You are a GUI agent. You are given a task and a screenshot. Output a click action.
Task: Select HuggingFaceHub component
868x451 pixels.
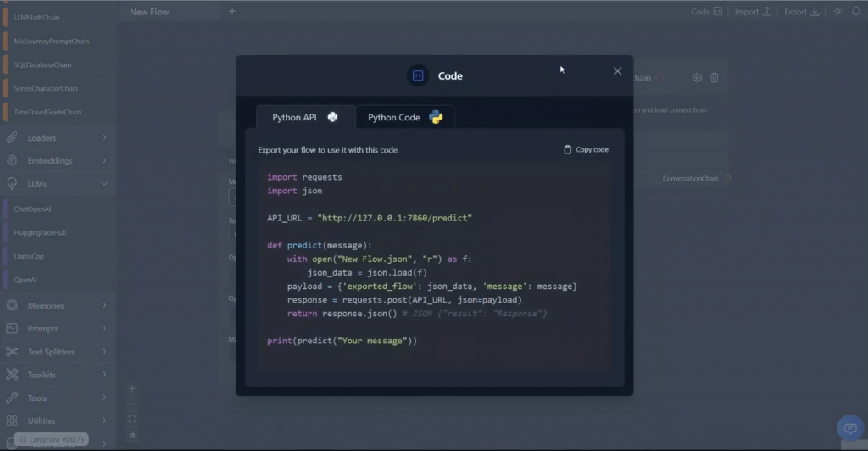click(40, 232)
